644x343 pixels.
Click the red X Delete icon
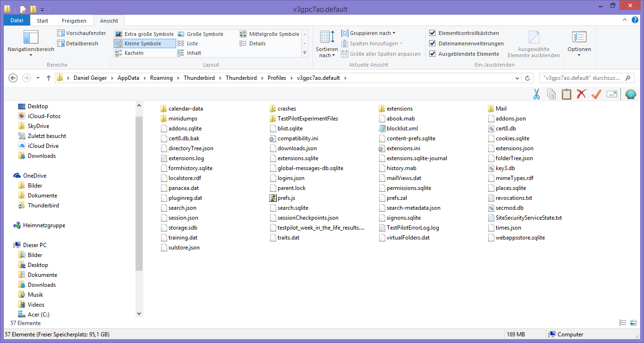(581, 94)
